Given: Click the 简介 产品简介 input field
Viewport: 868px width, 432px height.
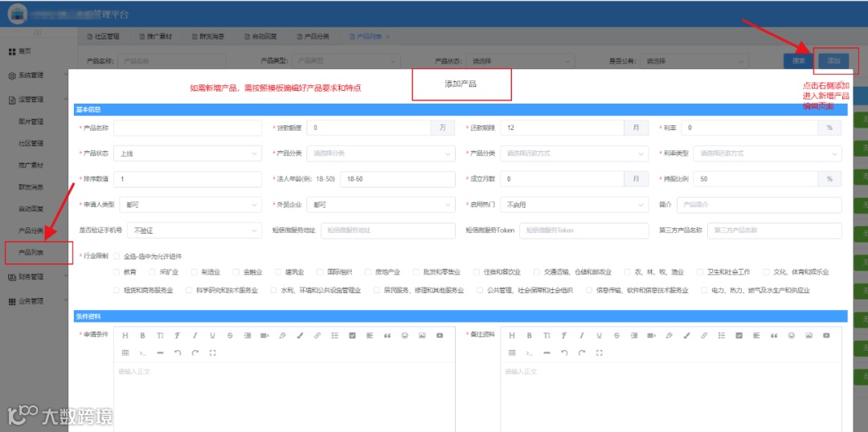Looking at the screenshot, I should pyautogui.click(x=759, y=205).
